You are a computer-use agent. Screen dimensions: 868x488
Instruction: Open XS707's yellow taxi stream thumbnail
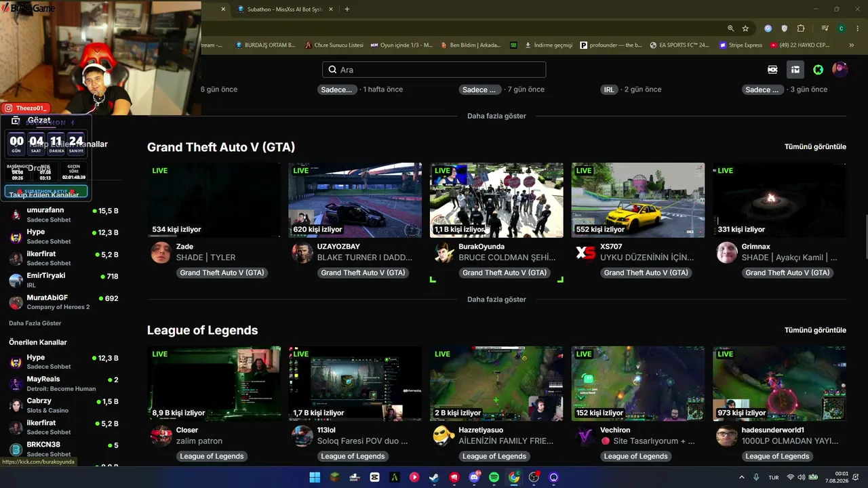tap(638, 200)
